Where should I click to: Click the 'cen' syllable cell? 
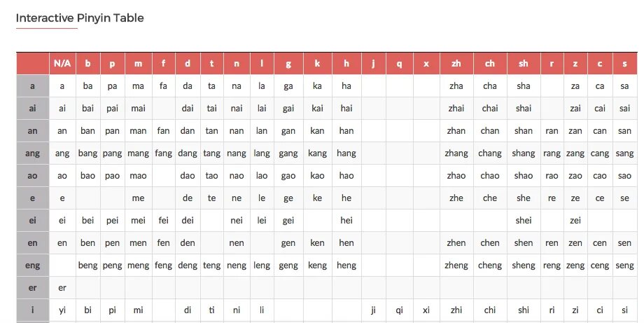coord(600,243)
